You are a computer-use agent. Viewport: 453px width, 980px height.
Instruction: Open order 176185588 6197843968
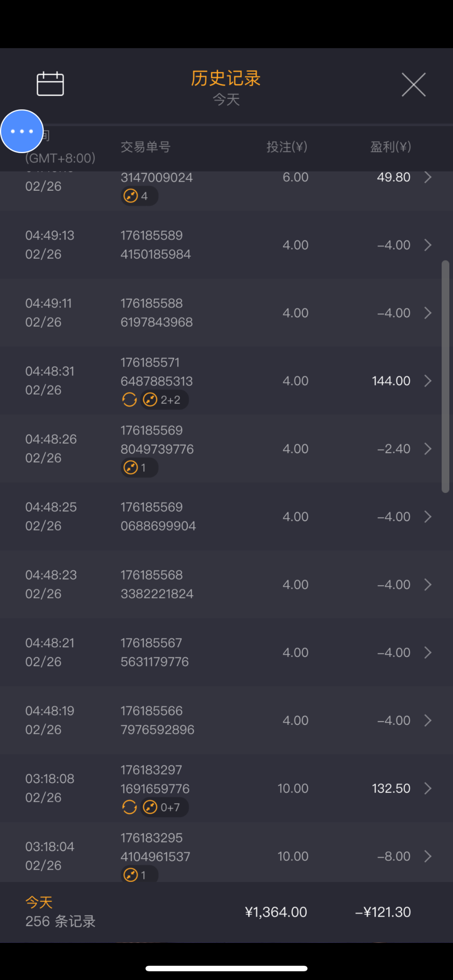click(156, 313)
